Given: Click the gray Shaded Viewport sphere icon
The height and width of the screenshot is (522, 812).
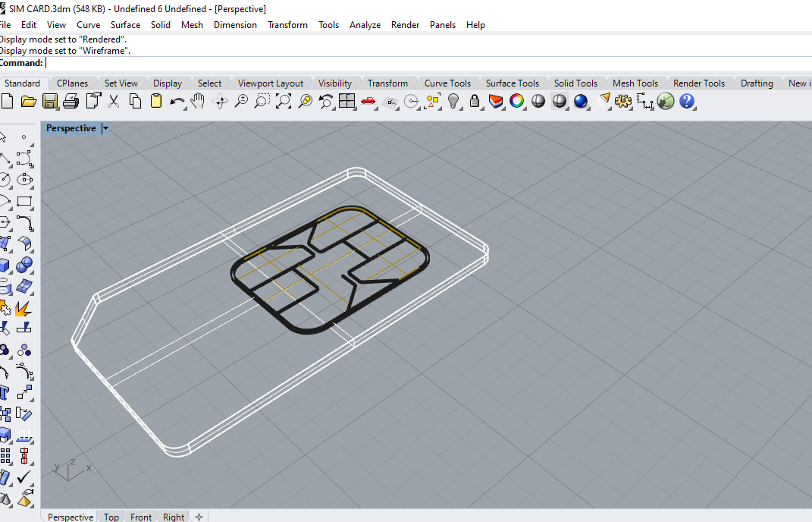Looking at the screenshot, I should point(538,101).
